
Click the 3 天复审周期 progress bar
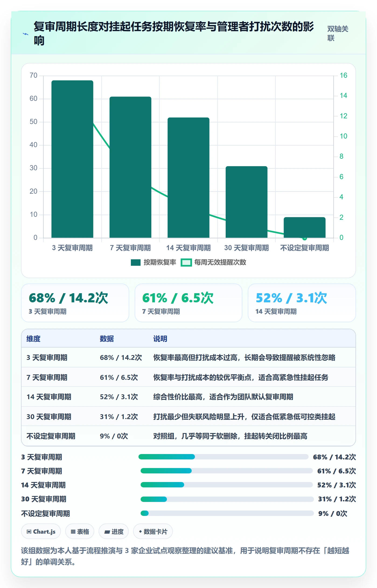pyautogui.click(x=223, y=457)
